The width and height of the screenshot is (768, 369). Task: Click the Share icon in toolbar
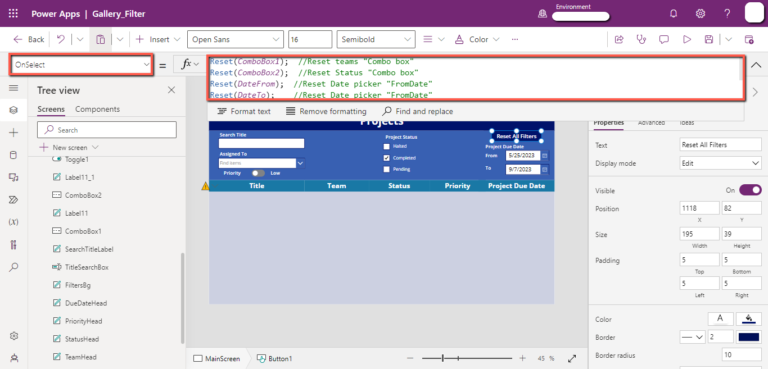pos(619,39)
